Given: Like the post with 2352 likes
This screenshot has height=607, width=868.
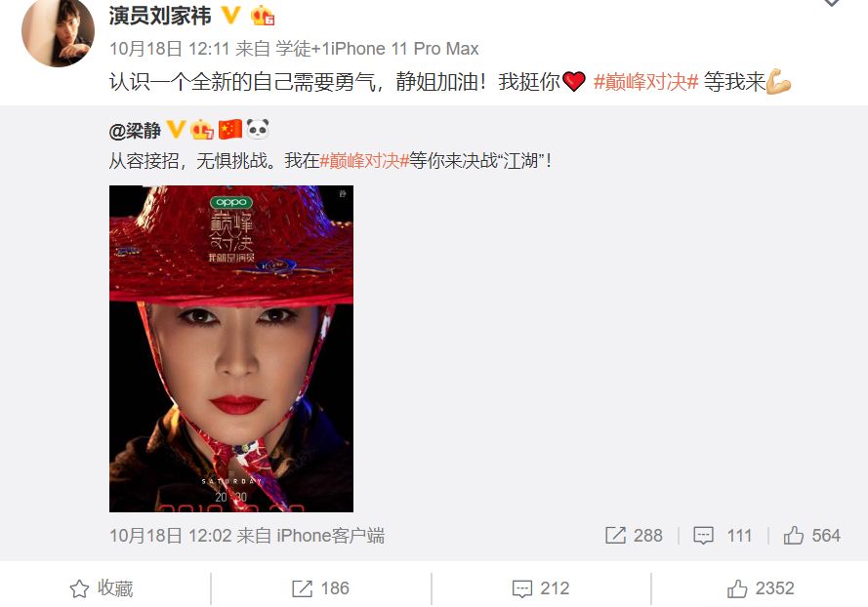Looking at the screenshot, I should click(x=761, y=588).
